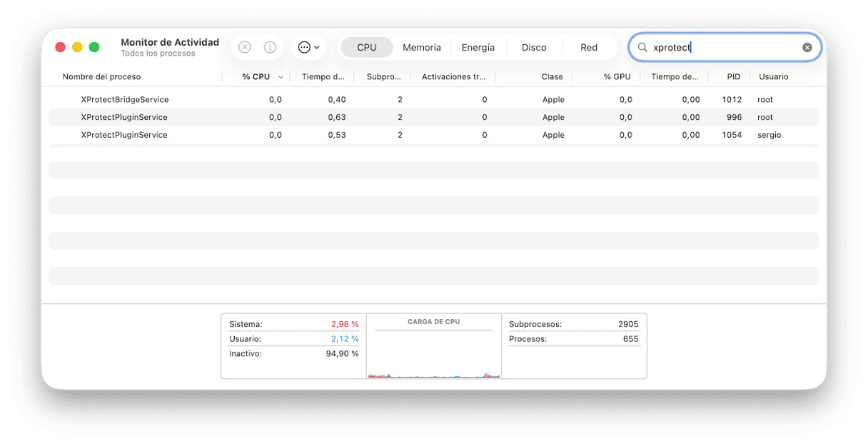This screenshot has width=868, height=444.
Task: Sort by the Usuario column header
Action: click(773, 76)
